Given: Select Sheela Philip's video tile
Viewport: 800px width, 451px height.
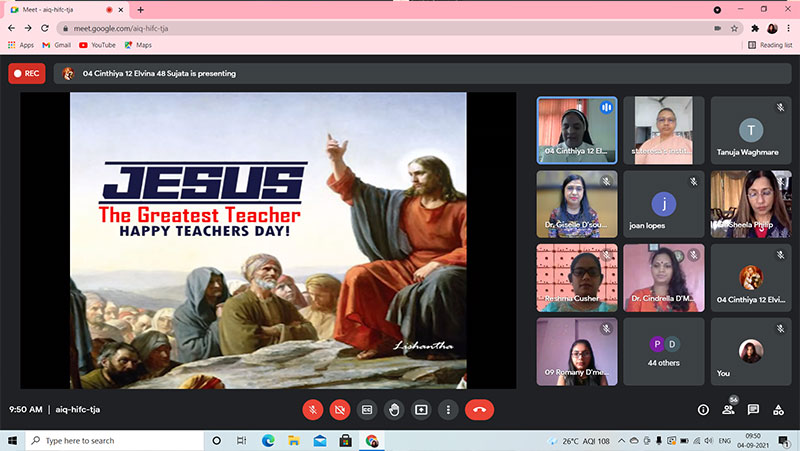Looking at the screenshot, I should point(751,204).
